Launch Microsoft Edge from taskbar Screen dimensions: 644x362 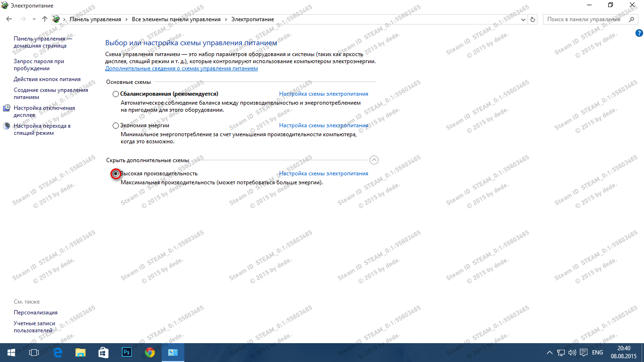[x=58, y=353]
